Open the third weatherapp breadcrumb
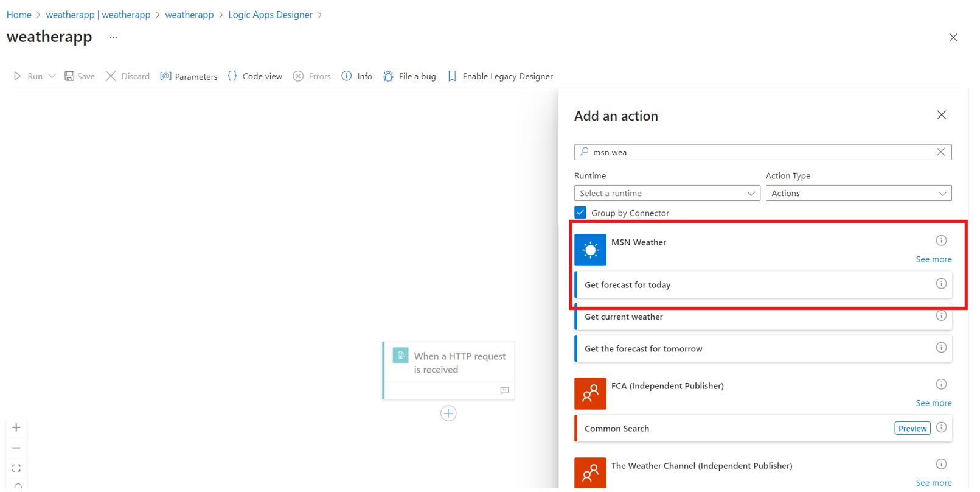The width and height of the screenshot is (980, 492). pos(189,15)
